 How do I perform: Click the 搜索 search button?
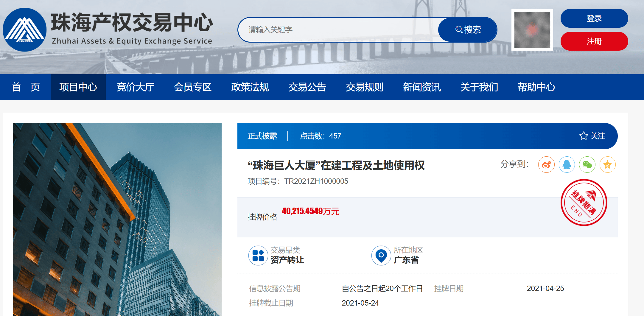tap(468, 30)
